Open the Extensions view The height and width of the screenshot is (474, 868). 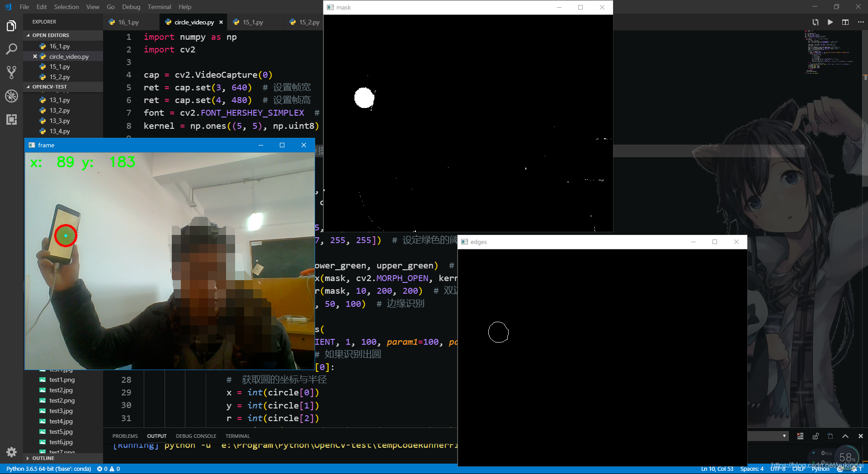point(11,120)
